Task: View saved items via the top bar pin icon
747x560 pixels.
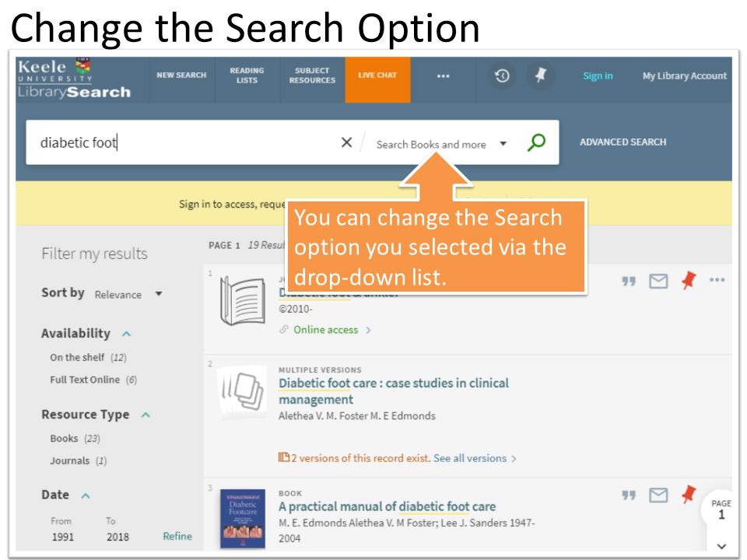Action: coord(540,76)
